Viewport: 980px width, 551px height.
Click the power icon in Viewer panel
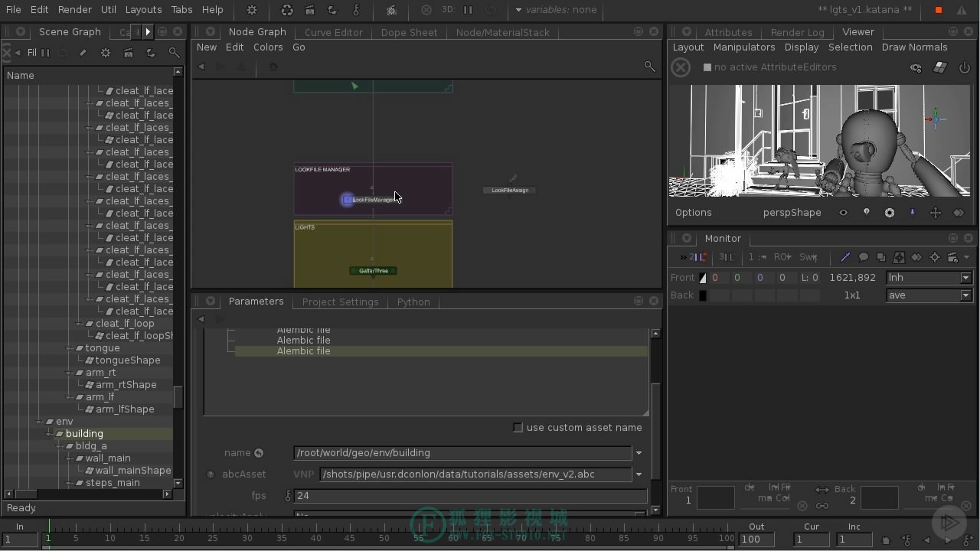(x=965, y=67)
